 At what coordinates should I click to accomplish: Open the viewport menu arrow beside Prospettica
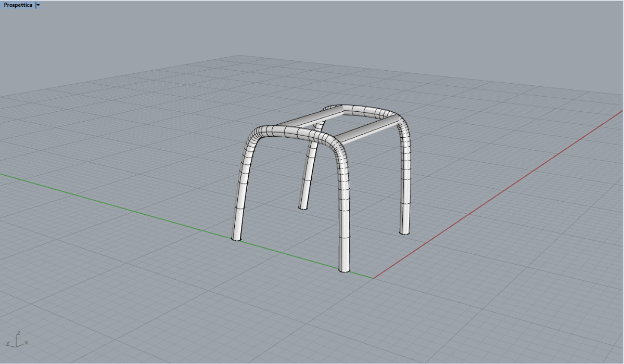38,5
